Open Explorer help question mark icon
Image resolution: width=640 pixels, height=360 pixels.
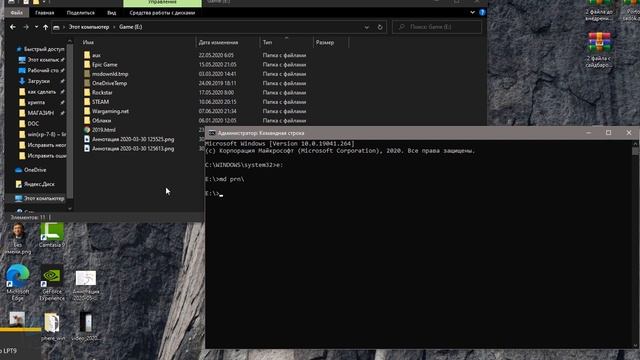[482, 13]
